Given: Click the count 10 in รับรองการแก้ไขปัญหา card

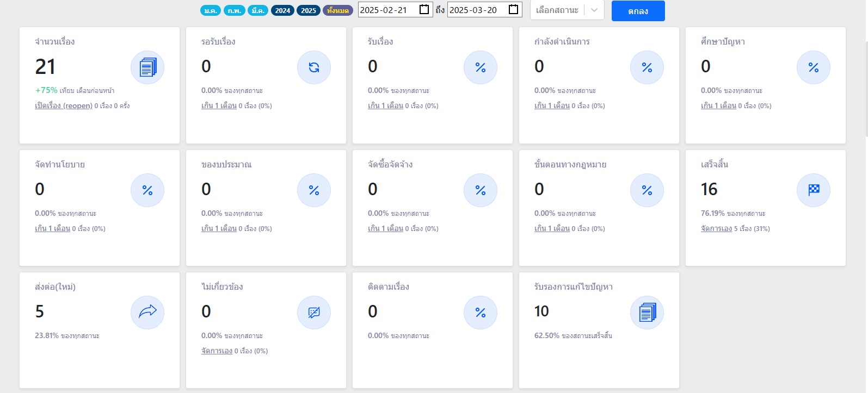Looking at the screenshot, I should [x=541, y=311].
